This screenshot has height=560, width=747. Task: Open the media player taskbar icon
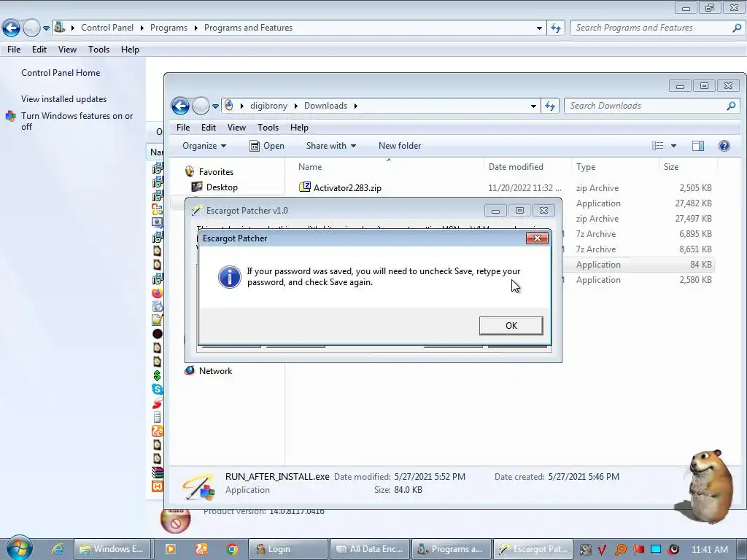point(170,549)
